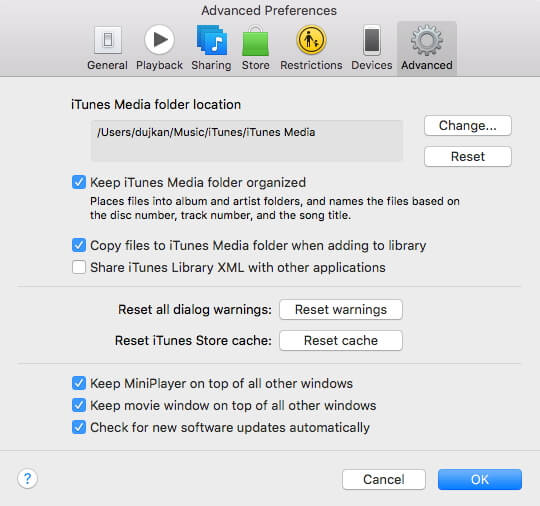This screenshot has width=540, height=506.
Task: Toggle Copy files to iTunes Media folder
Action: coord(79,245)
